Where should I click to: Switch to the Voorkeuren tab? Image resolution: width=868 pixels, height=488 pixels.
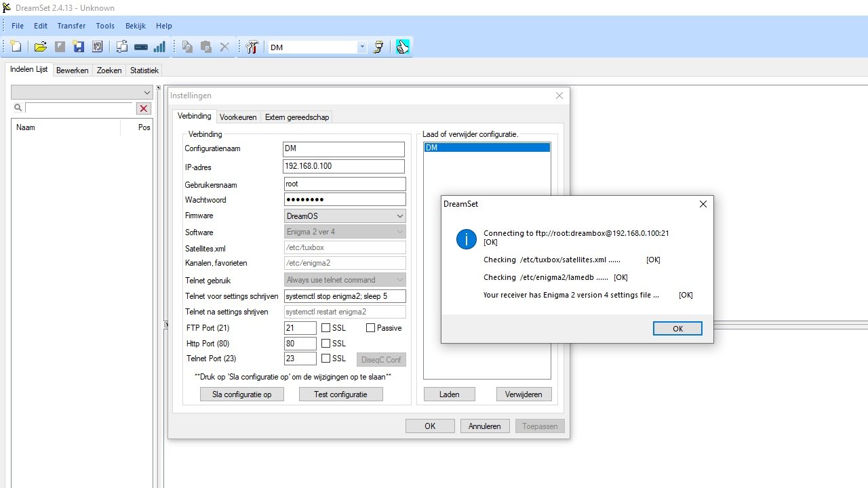click(238, 117)
